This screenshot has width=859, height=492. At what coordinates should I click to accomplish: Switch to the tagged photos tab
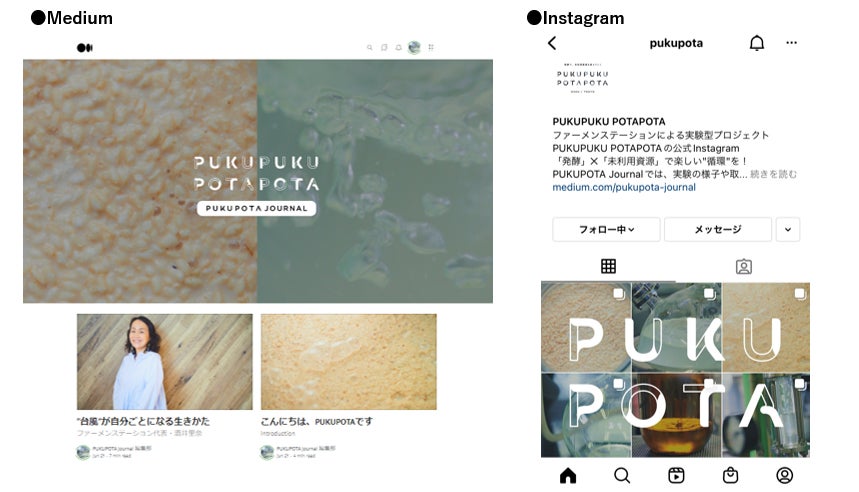pyautogui.click(x=743, y=267)
